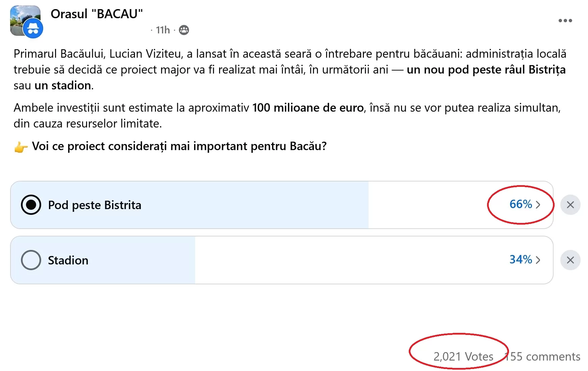
Task: Click the group privacy audience icon
Action: click(184, 30)
